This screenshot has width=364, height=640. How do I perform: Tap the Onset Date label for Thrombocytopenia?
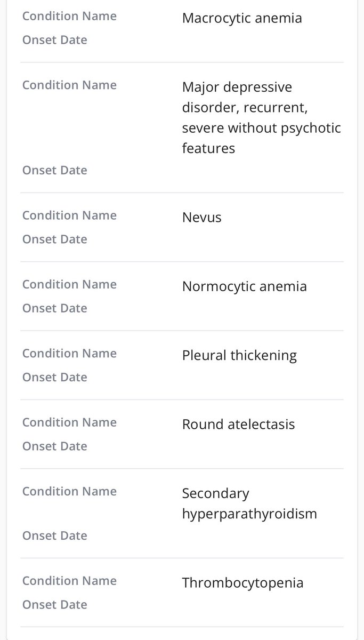pos(54,604)
